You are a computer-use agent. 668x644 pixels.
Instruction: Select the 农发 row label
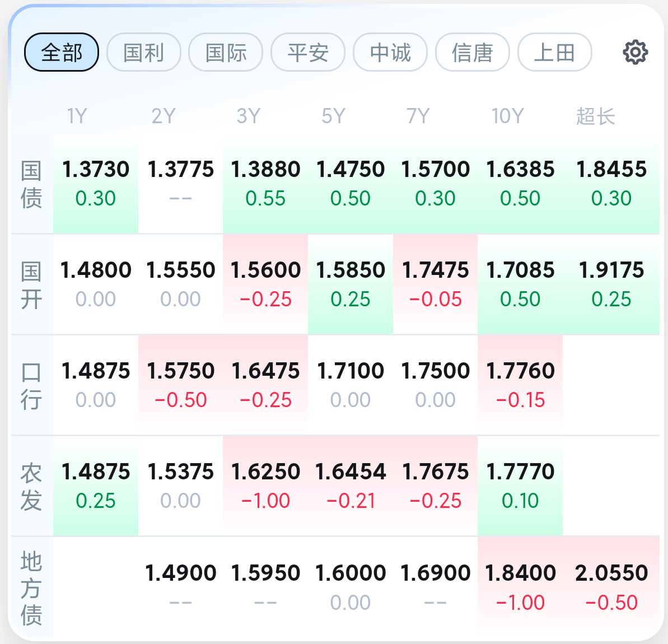pyautogui.click(x=31, y=486)
